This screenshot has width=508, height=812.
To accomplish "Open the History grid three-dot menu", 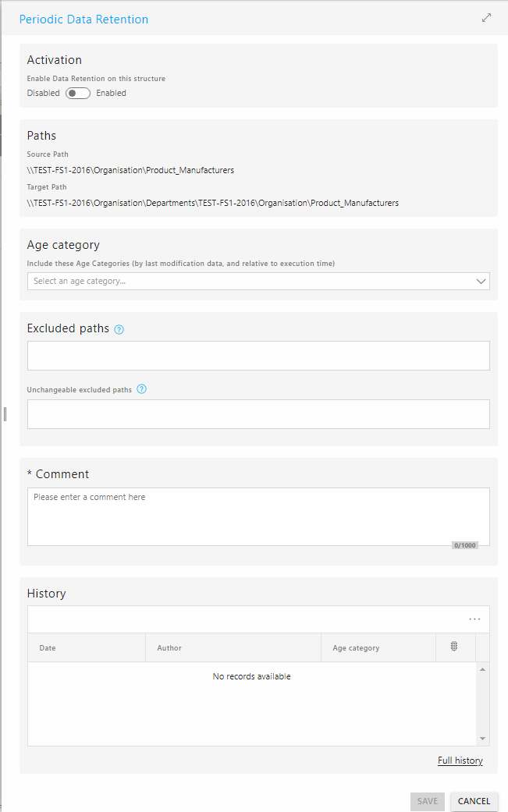I will coord(474,619).
